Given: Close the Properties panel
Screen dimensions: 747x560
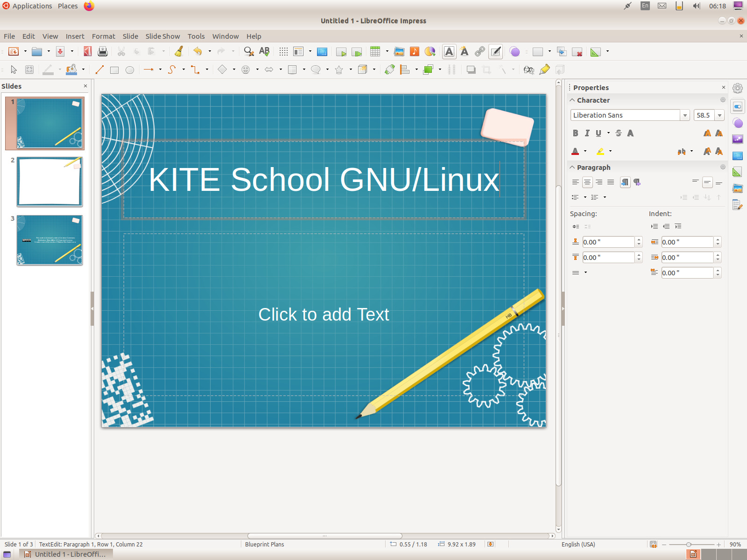Looking at the screenshot, I should [x=723, y=87].
